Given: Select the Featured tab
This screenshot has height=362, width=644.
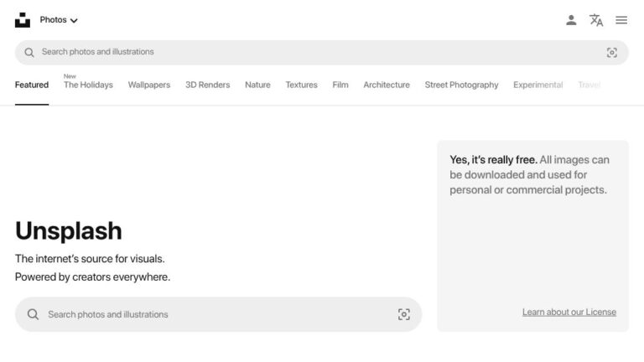Looking at the screenshot, I should (32, 85).
